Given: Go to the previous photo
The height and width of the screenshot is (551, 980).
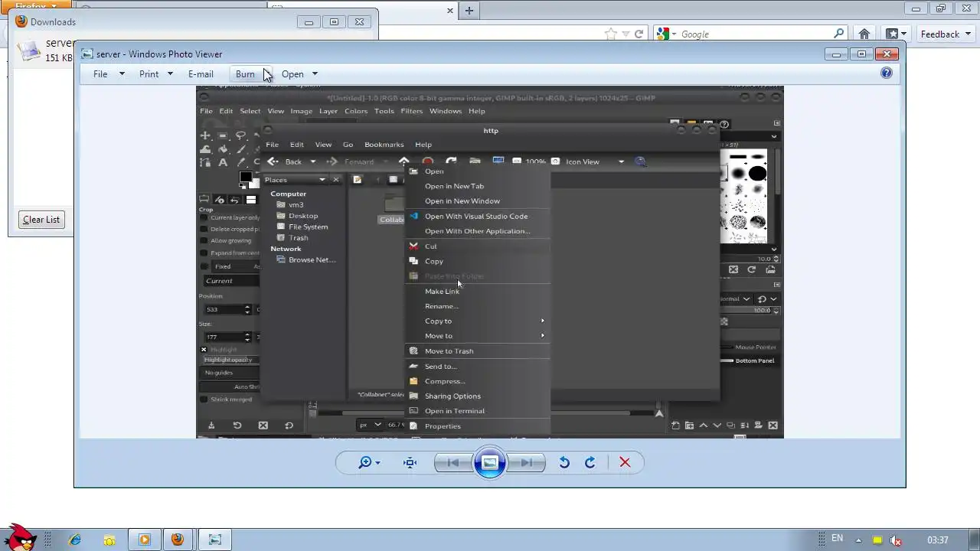Looking at the screenshot, I should [x=453, y=462].
